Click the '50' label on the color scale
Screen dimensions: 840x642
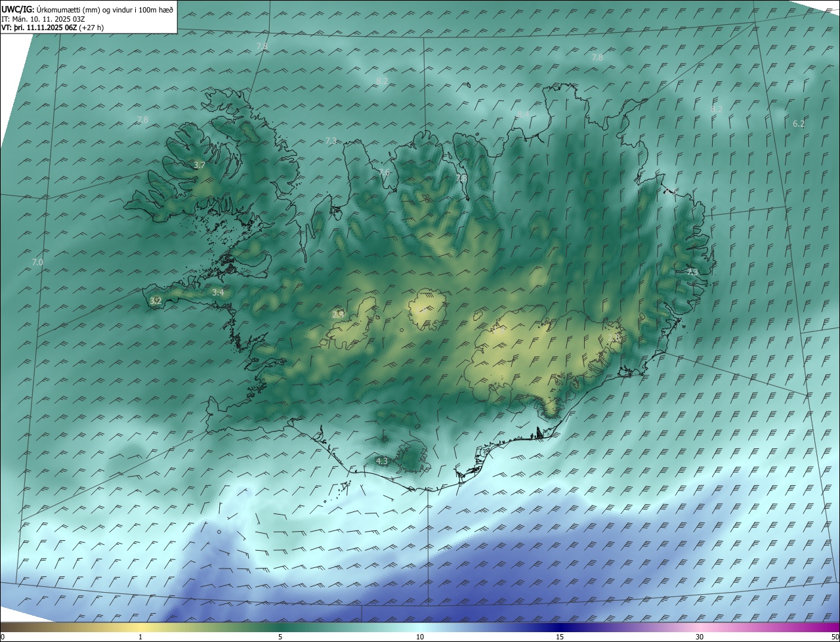(835, 637)
